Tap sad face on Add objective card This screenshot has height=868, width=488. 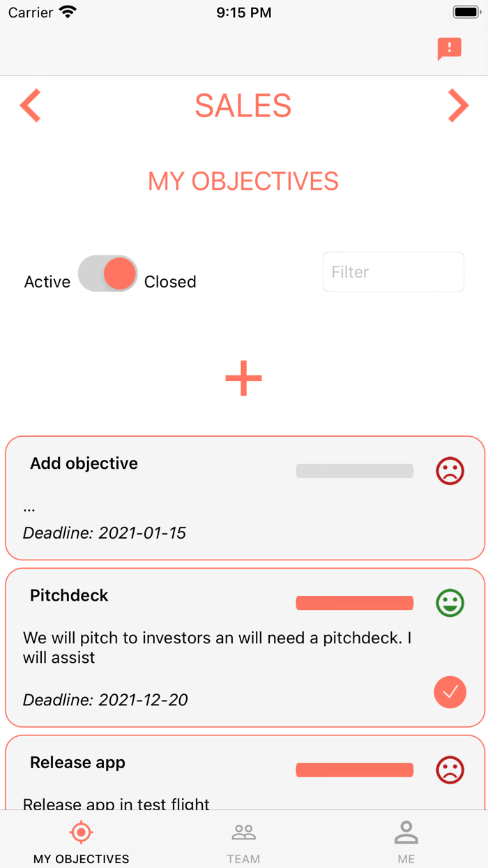450,471
